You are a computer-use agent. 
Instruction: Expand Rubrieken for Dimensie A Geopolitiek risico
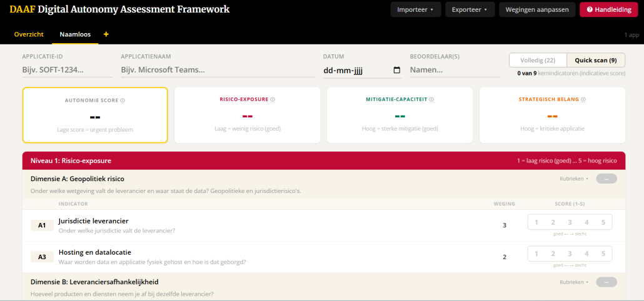coord(574,179)
